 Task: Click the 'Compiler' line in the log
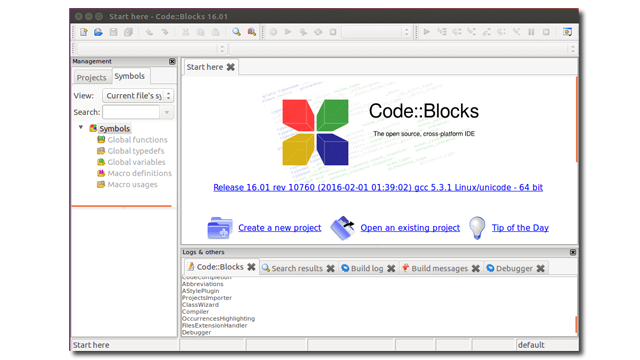[195, 311]
